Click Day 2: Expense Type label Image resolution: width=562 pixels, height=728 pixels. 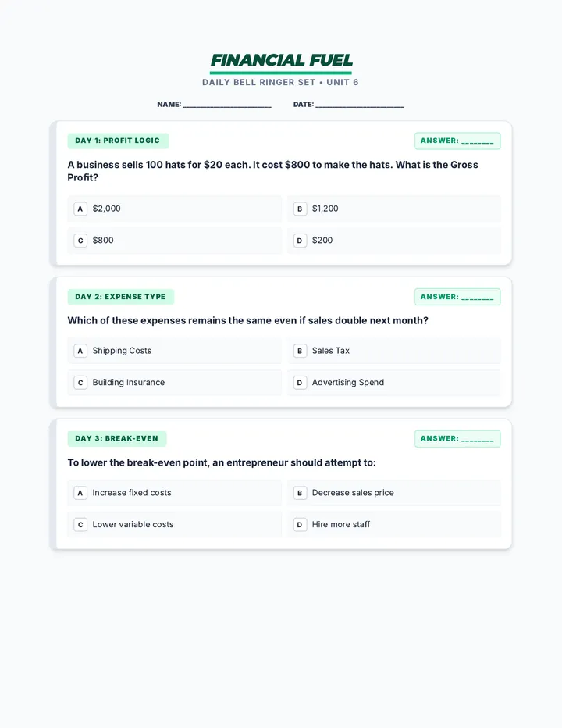point(121,297)
